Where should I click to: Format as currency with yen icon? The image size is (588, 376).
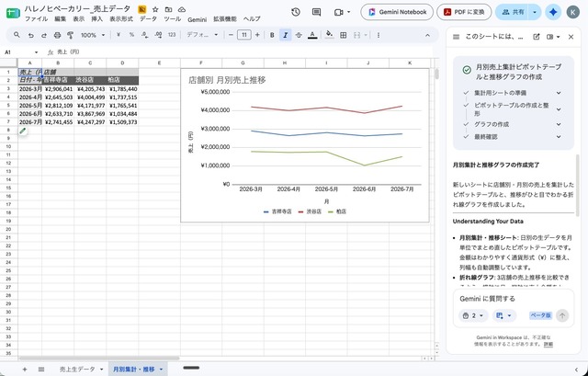click(119, 35)
